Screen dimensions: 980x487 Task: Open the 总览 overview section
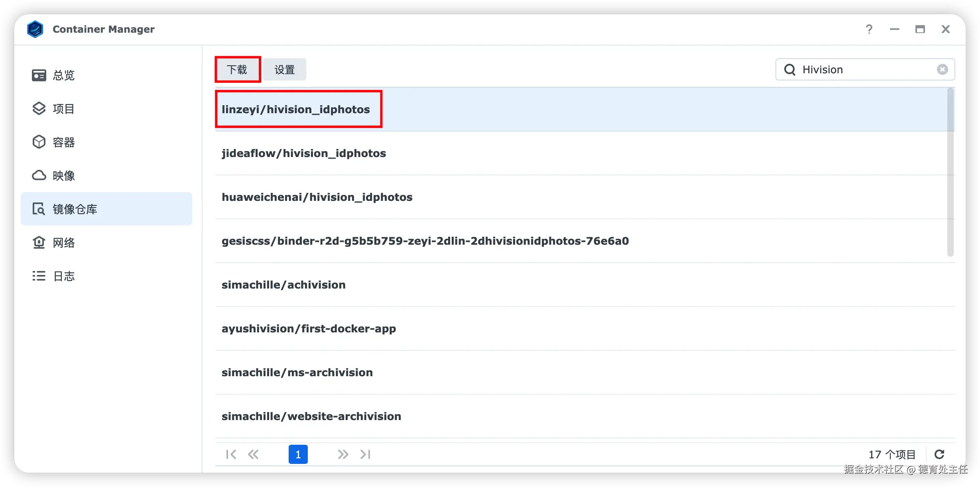pos(106,75)
